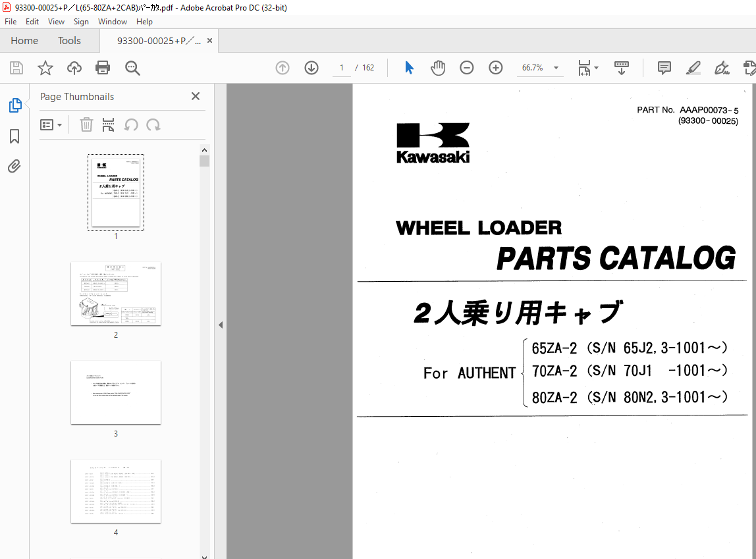Close the Page Thumbnails panel
756x559 pixels.
(196, 96)
